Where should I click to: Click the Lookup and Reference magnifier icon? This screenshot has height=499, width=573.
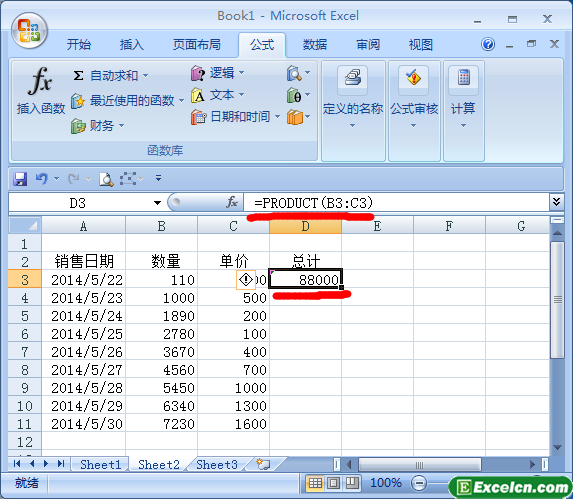293,73
